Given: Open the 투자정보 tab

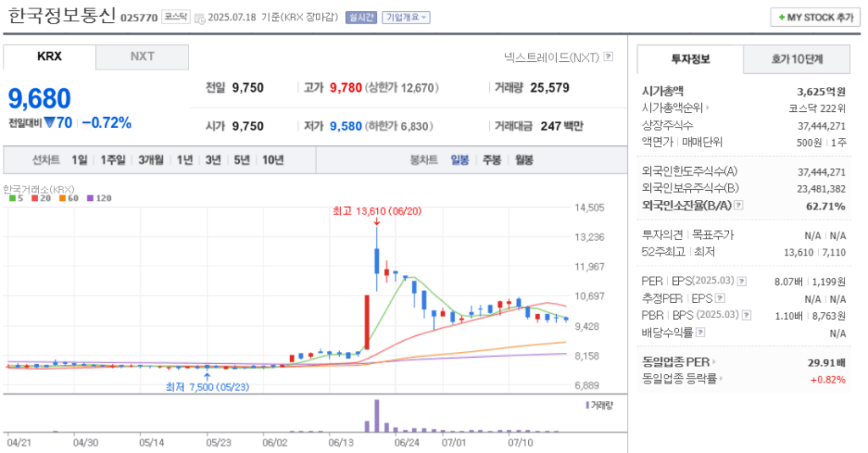Looking at the screenshot, I should [x=690, y=59].
